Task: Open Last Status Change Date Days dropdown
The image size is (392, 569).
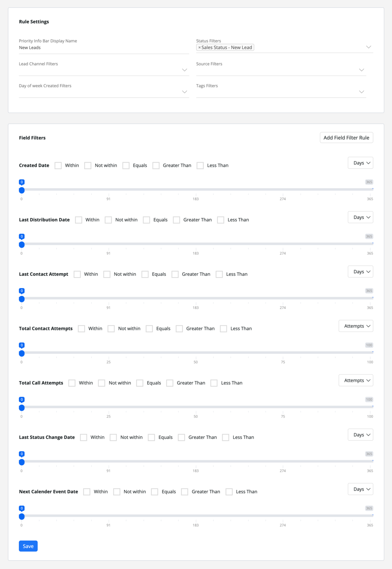Action: (361, 435)
